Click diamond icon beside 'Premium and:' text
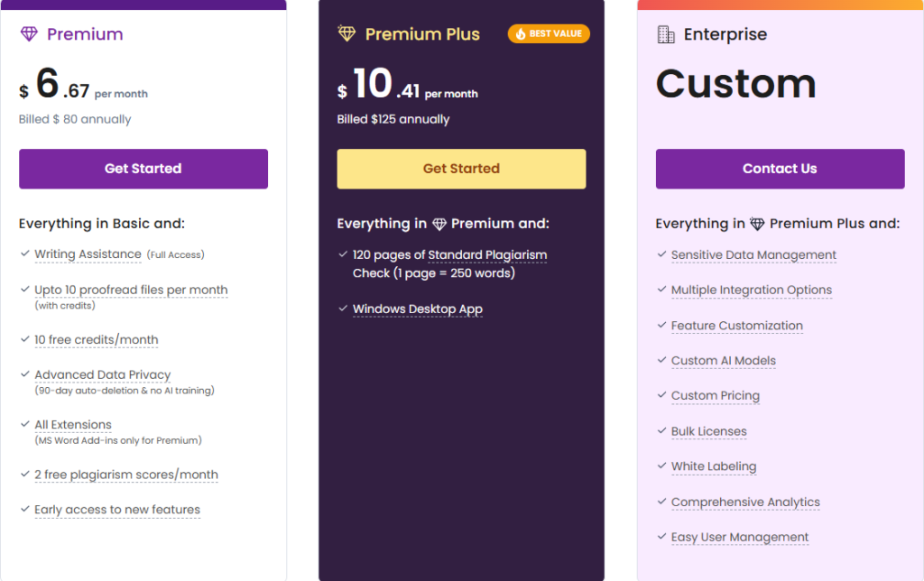The width and height of the screenshot is (924, 581). [439, 224]
